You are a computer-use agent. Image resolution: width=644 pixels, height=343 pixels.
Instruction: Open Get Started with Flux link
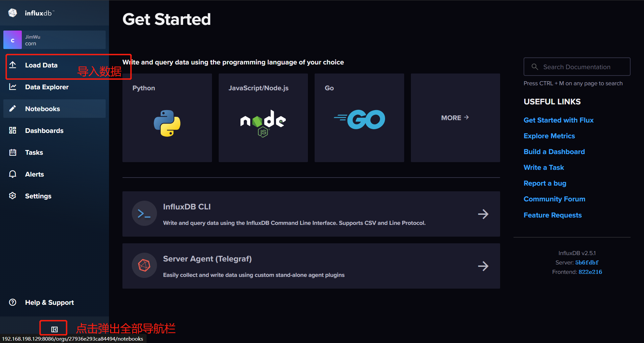point(558,120)
